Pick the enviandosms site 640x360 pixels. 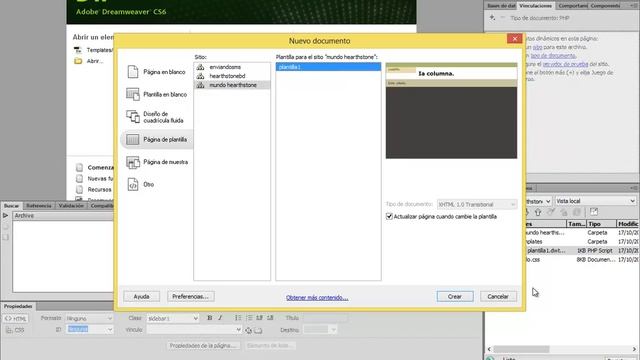231,67
